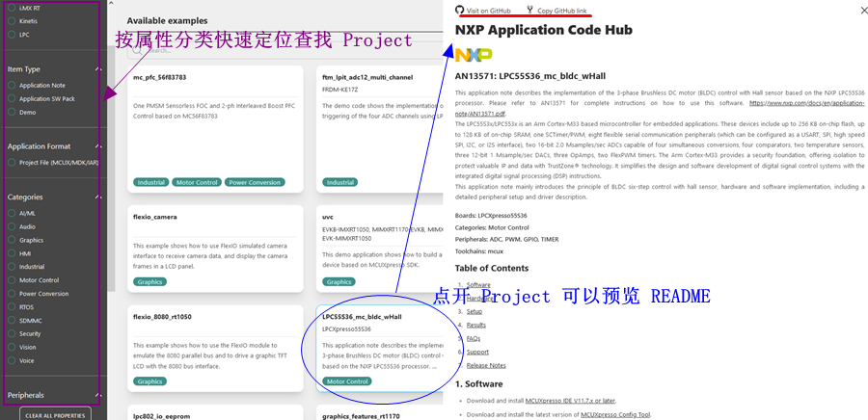
Task: Click the GitHub octocat icon
Action: [x=459, y=10]
